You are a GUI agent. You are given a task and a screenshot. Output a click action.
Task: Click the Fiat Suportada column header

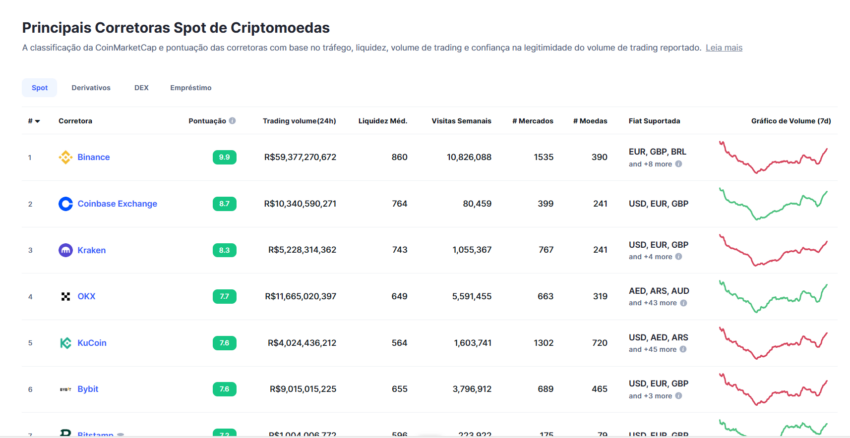(x=654, y=121)
